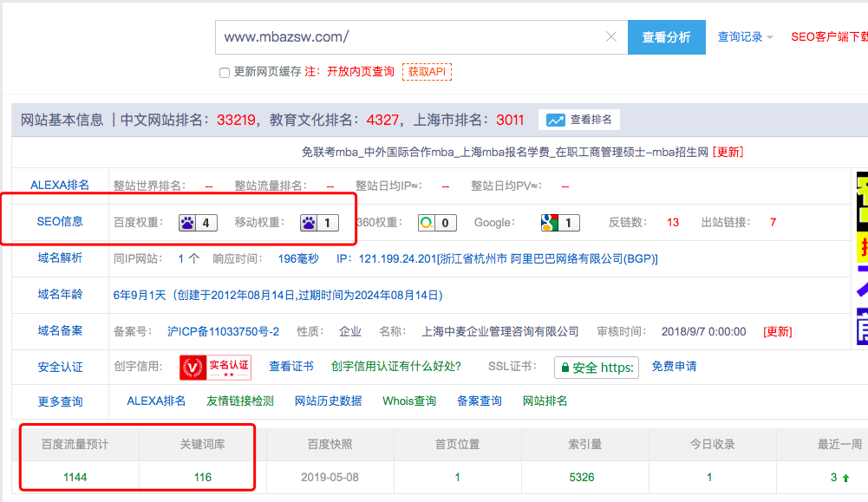Image resolution: width=868 pixels, height=502 pixels.
Task: Open the 网站排名 link
Action: tap(545, 401)
